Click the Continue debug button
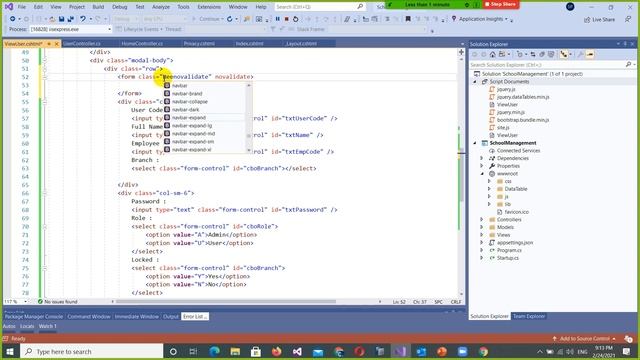This screenshot has width=640, height=360. click(207, 19)
